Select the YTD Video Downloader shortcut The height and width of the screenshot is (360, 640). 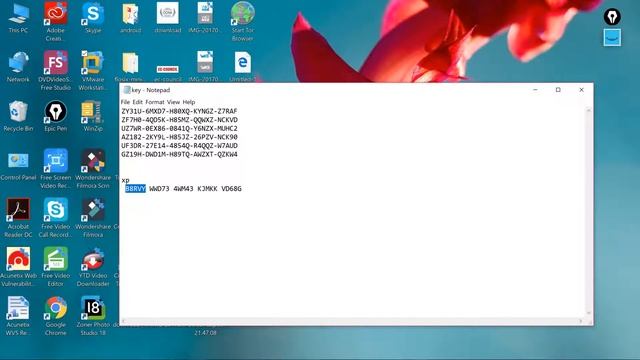[x=93, y=267]
